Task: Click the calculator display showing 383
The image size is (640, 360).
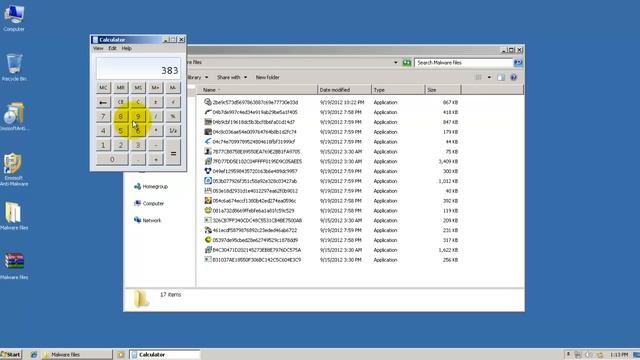Action: point(138,68)
